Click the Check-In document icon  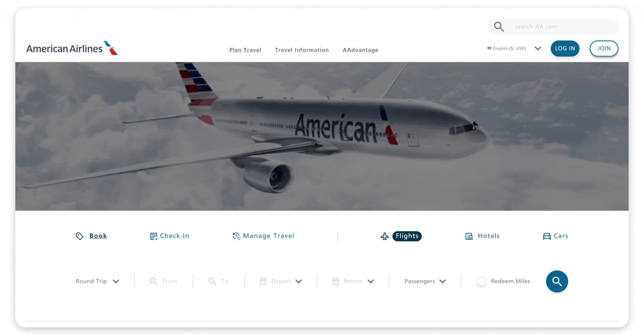tap(154, 236)
